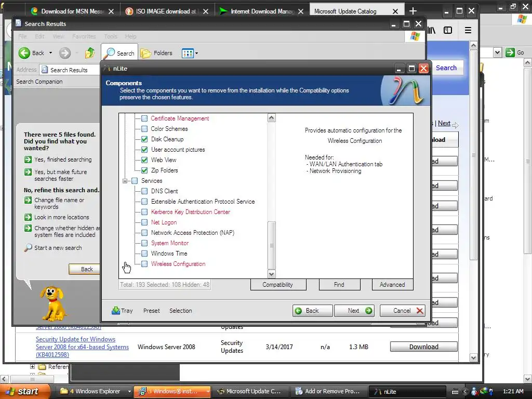Open the Tools menu in Search Results
This screenshot has width=532, height=399.
[x=111, y=36]
